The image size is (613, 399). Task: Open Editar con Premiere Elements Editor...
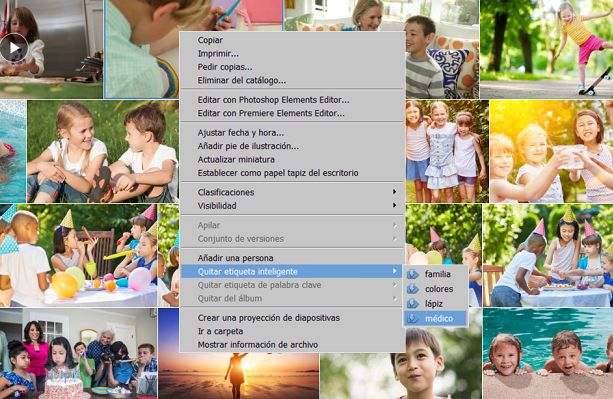click(292, 113)
